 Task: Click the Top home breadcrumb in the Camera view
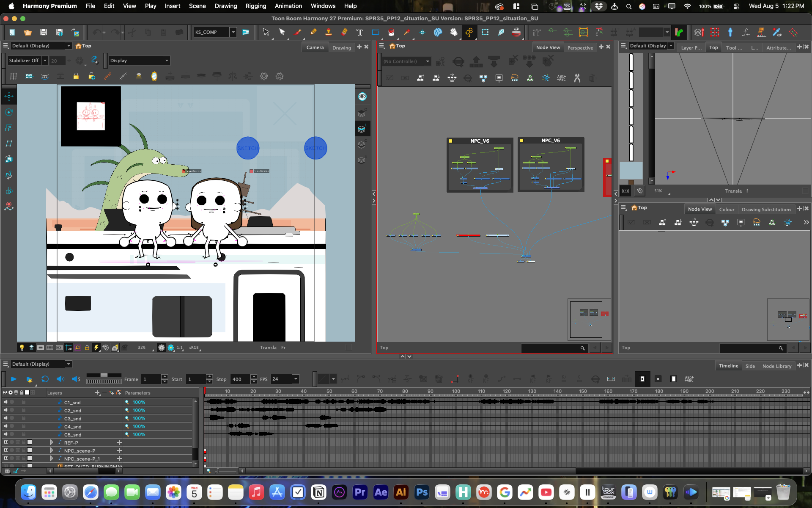click(83, 46)
